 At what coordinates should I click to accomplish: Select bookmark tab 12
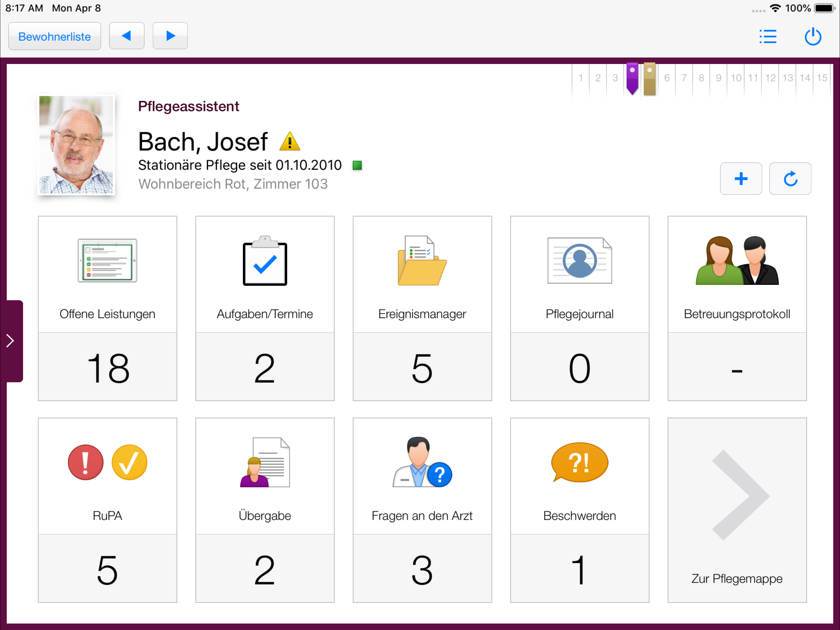[x=771, y=78]
